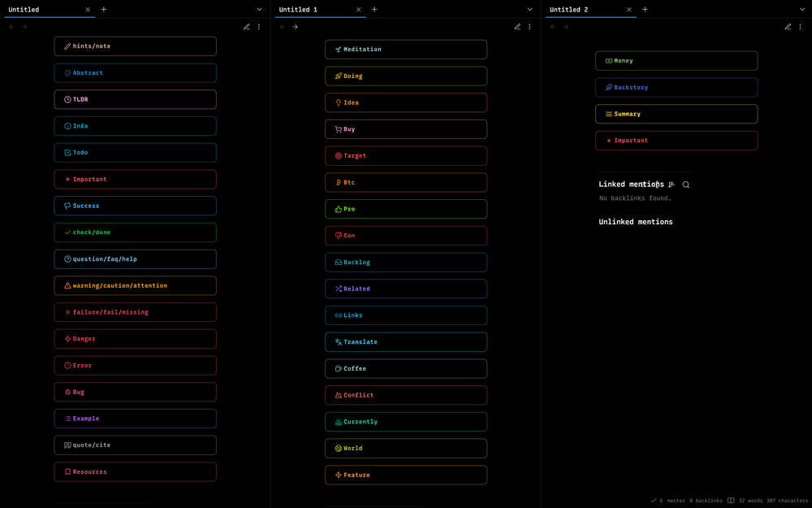812x508 pixels.
Task: Open a new tab beside Untitled 1
Action: pos(374,9)
